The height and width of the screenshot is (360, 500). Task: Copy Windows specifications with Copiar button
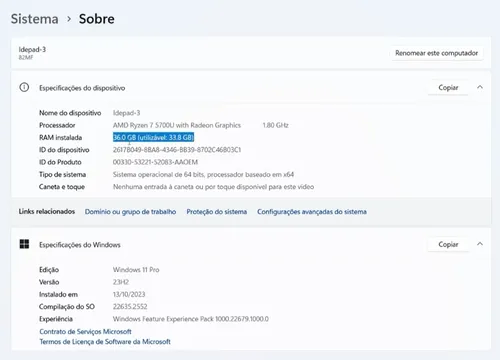[448, 244]
